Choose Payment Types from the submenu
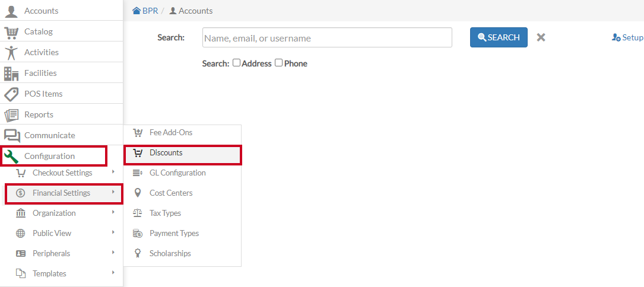Screen dimensions: 644x287 coord(182,233)
